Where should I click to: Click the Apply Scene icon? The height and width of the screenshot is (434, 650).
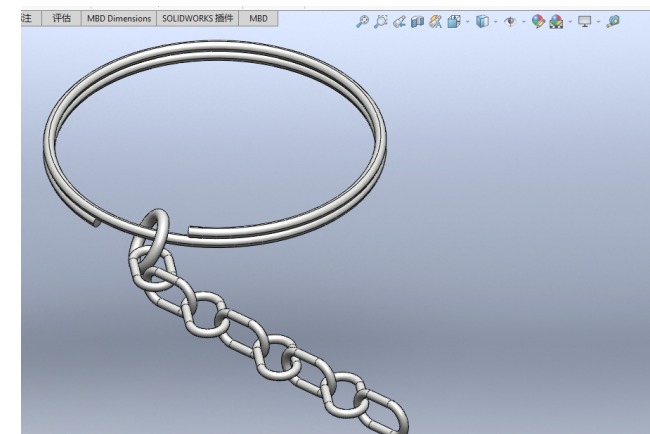[x=556, y=21]
